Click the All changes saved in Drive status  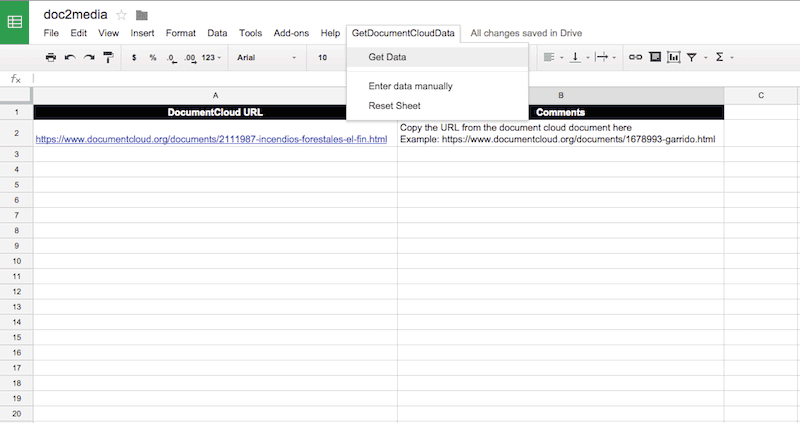526,33
